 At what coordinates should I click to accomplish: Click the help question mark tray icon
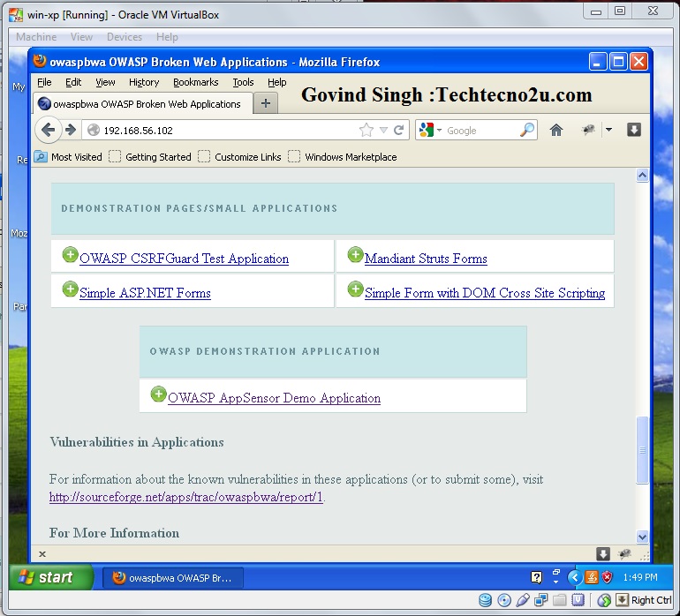(536, 577)
